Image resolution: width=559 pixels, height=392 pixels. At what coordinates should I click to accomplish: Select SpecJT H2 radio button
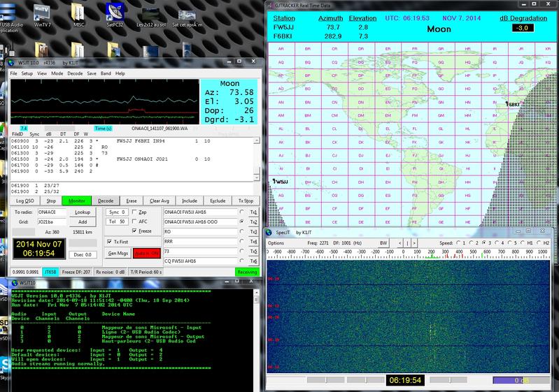pyautogui.click(x=538, y=243)
